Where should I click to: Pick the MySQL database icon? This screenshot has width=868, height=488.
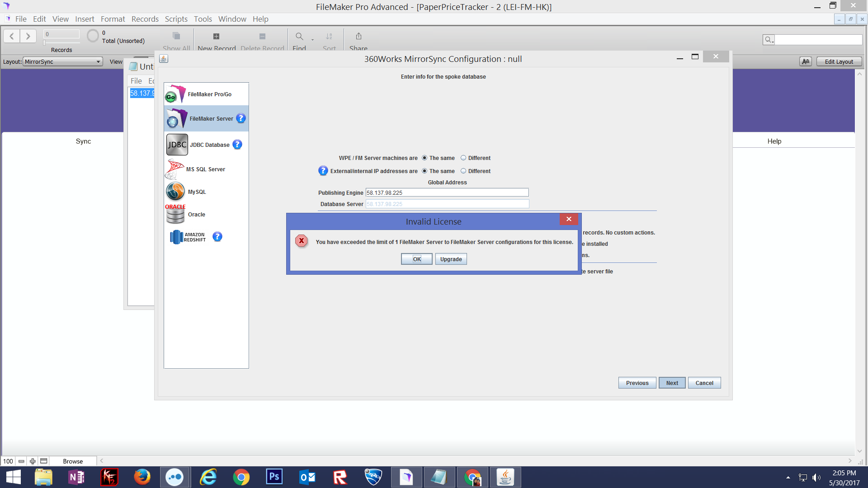[x=175, y=192]
